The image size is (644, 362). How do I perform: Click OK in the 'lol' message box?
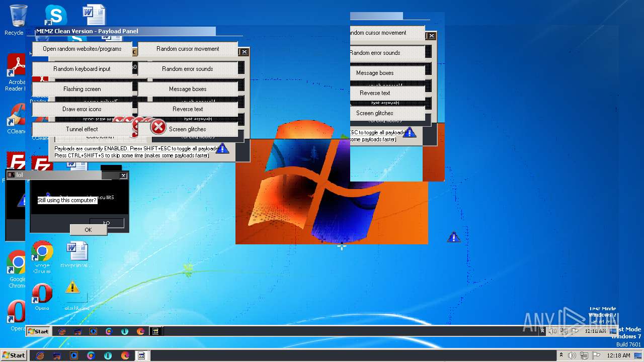tap(88, 230)
